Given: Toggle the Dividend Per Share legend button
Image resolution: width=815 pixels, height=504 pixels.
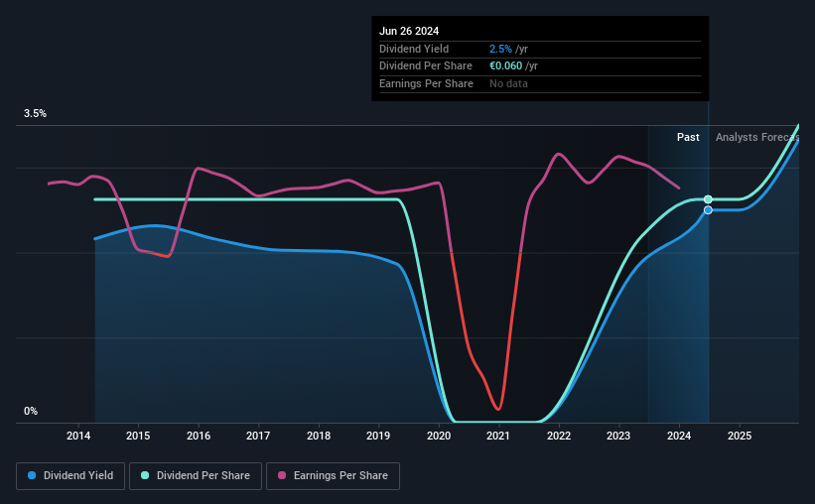Looking at the screenshot, I should click(x=196, y=476).
